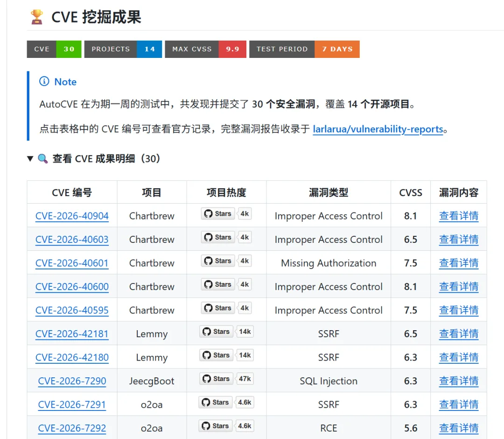Open CVE-2026-40600 link

coord(72,287)
